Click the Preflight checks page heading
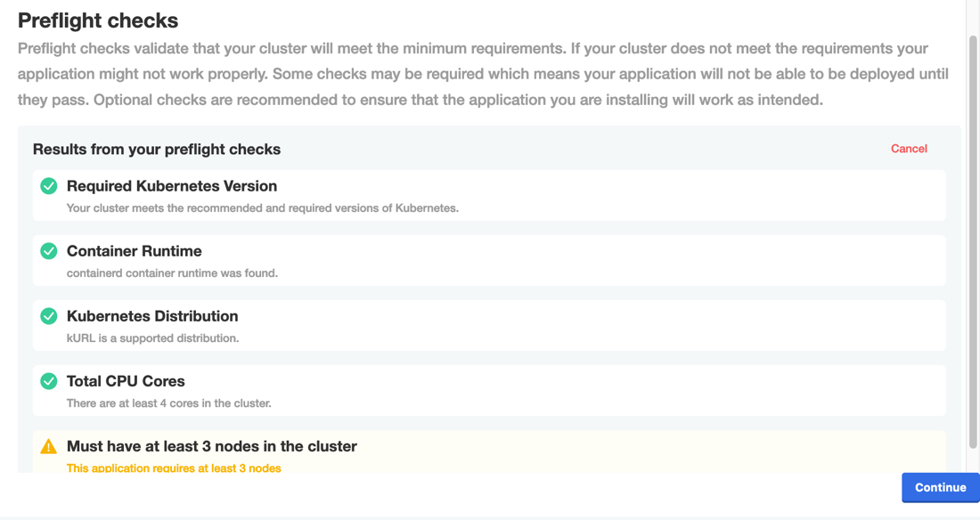Image resolution: width=980 pixels, height=520 pixels. click(x=98, y=20)
